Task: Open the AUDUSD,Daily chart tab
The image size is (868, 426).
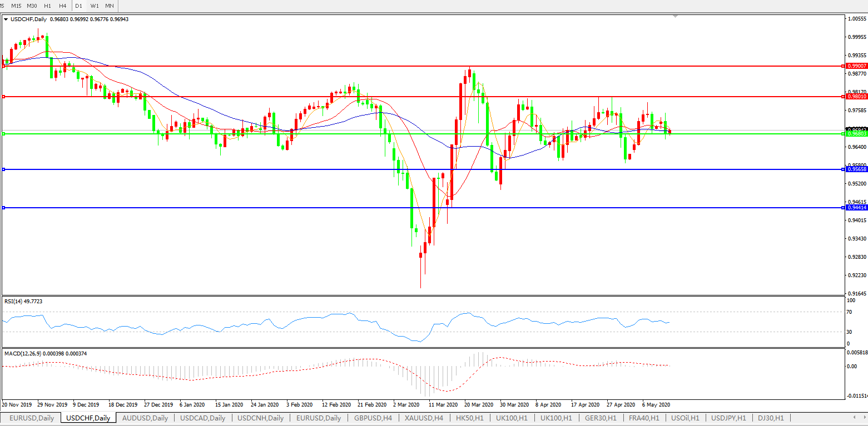Action: click(145, 418)
